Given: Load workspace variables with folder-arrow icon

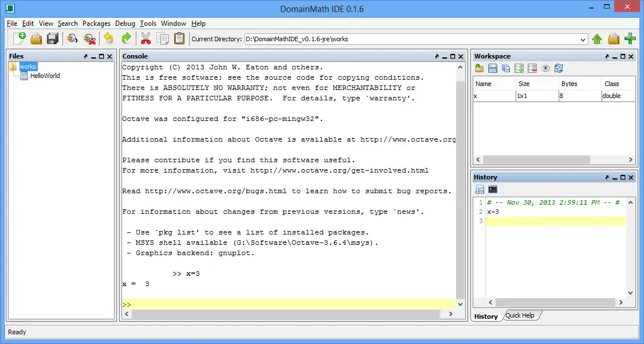Looking at the screenshot, I should (479, 69).
